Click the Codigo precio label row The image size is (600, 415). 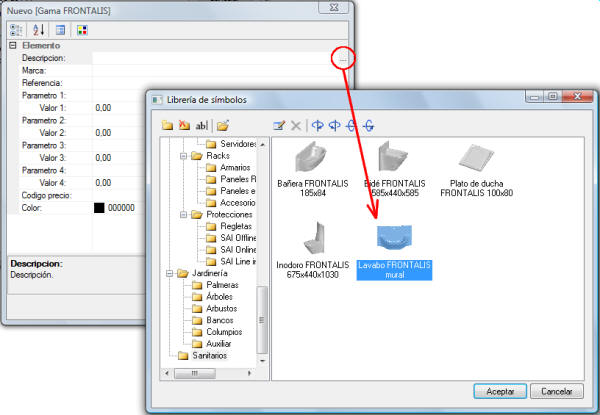point(46,195)
